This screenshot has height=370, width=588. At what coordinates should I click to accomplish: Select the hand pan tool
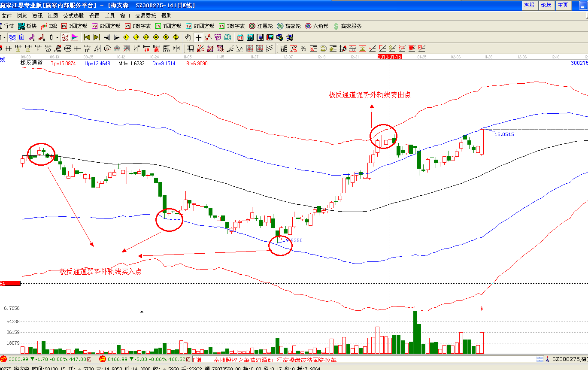coord(188,37)
